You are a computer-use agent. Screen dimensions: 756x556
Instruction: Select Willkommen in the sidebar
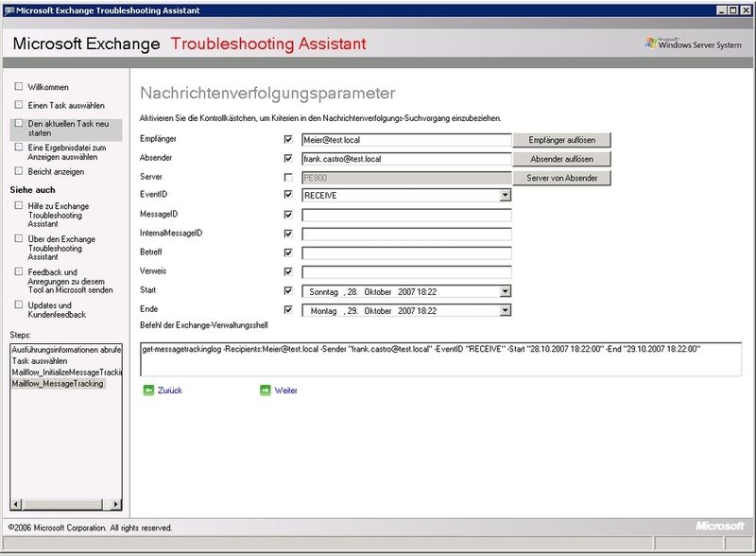pos(48,87)
